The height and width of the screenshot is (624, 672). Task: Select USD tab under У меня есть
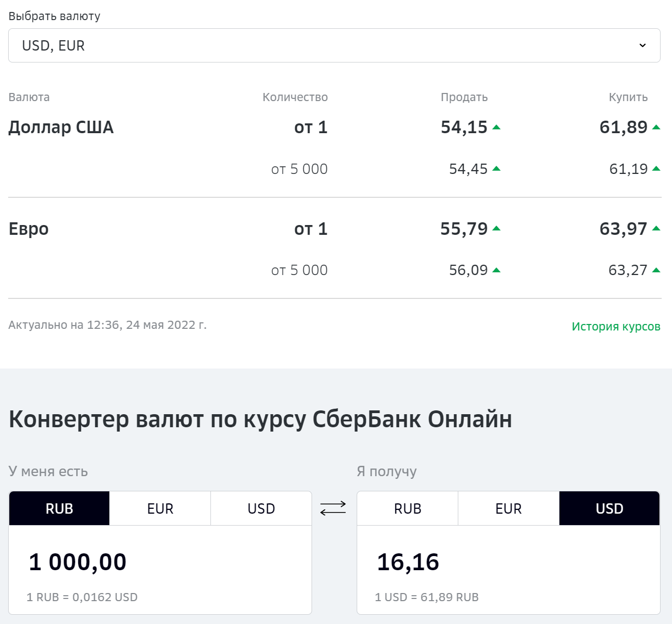click(x=262, y=508)
